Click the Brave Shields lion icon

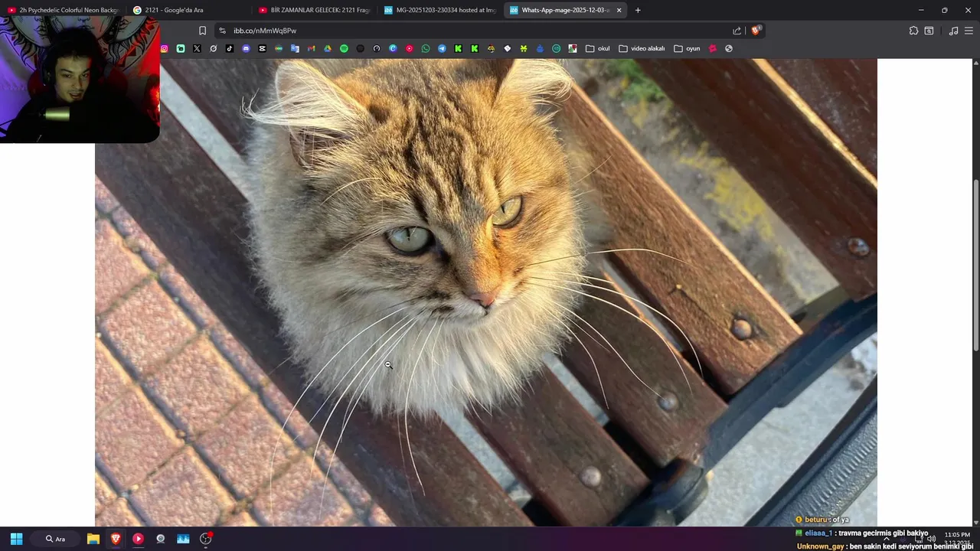(756, 31)
